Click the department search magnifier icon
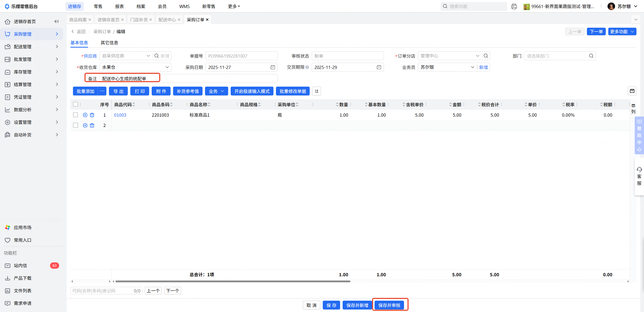The height and width of the screenshot is (312, 644). pos(591,56)
